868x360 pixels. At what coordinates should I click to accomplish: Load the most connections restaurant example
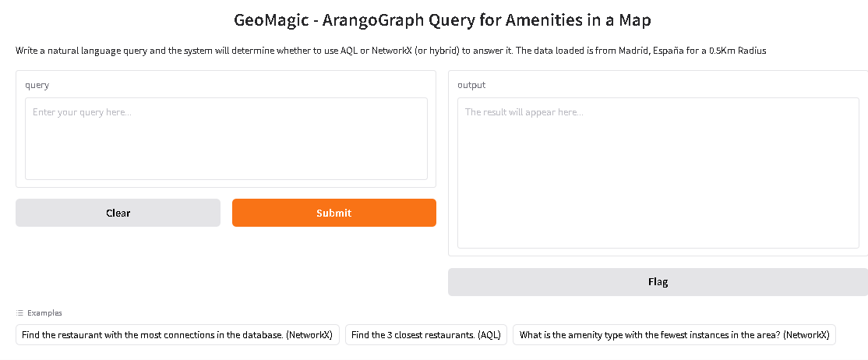pos(177,335)
